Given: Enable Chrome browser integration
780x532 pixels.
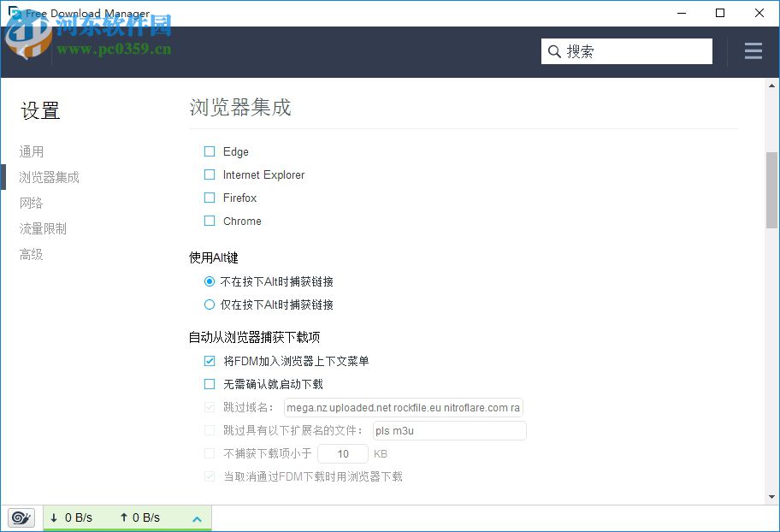Looking at the screenshot, I should pos(210,221).
